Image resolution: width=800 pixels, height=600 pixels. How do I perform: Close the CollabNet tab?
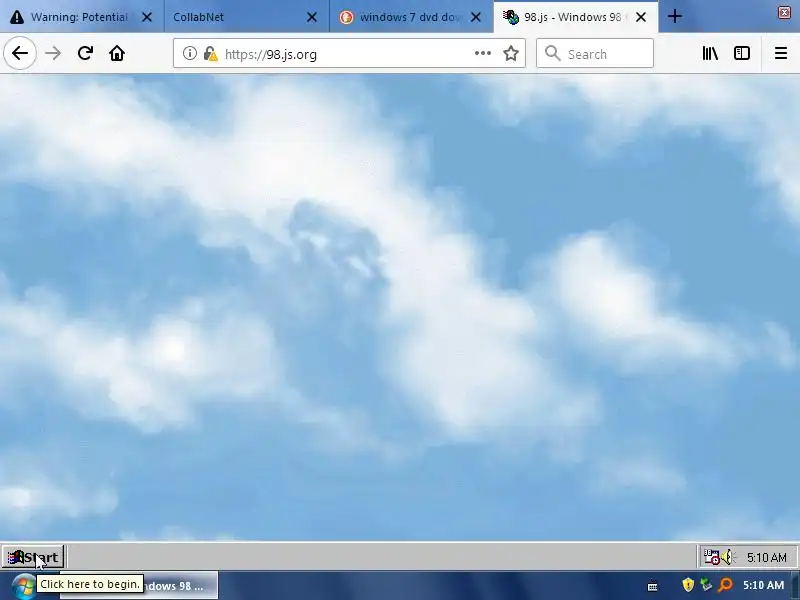[x=312, y=17]
